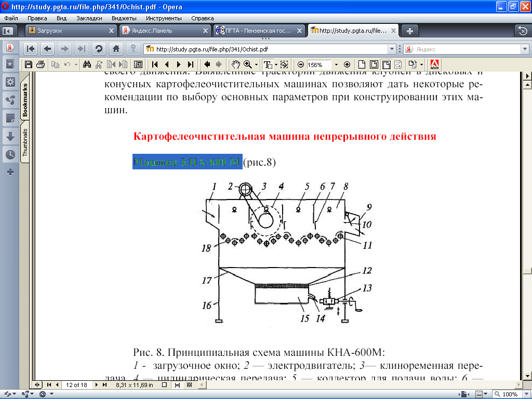Go to Opera Home page
The image size is (532, 399).
click(x=116, y=49)
